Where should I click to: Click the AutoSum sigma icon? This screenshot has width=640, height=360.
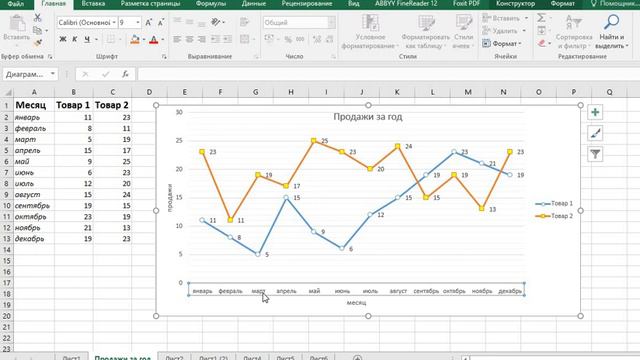[541, 18]
